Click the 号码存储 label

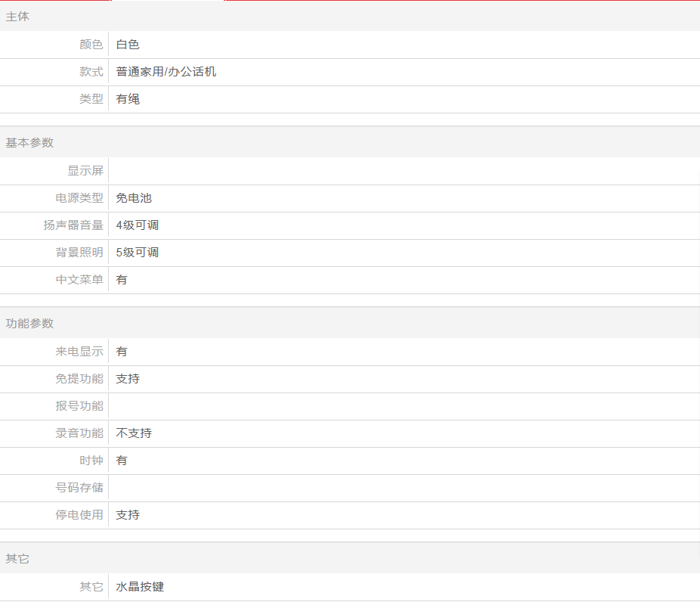(x=79, y=488)
